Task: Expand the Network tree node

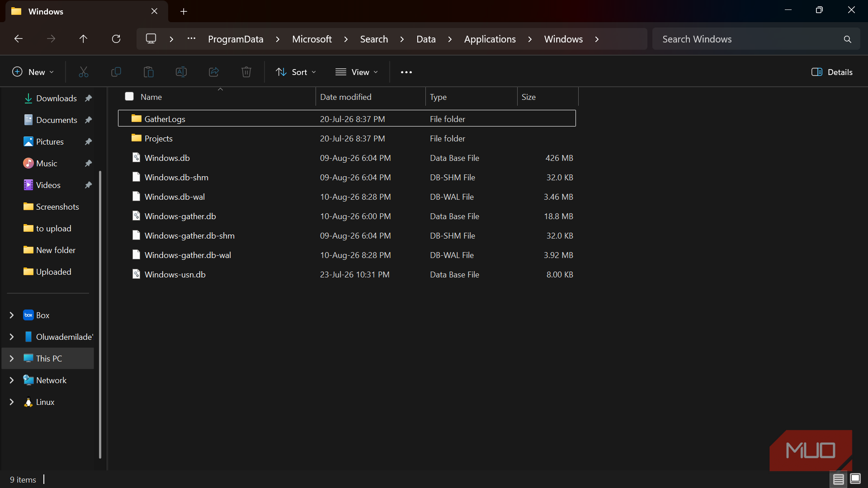Action: 12,380
